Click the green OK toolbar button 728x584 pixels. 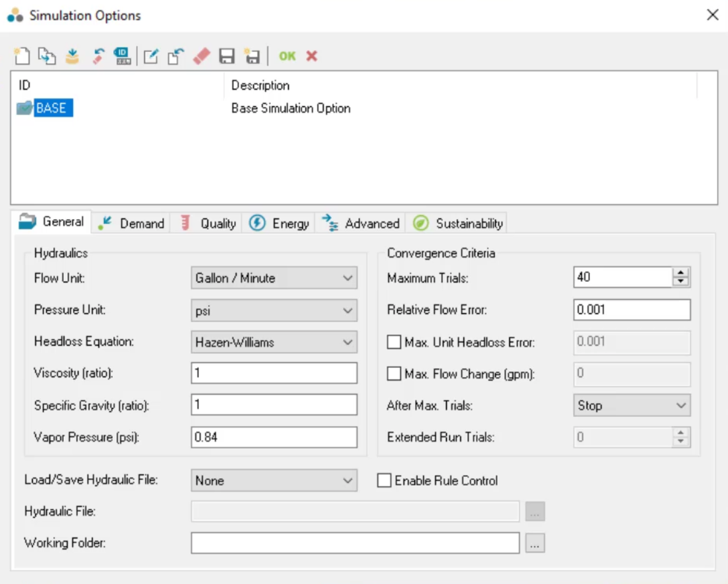287,56
